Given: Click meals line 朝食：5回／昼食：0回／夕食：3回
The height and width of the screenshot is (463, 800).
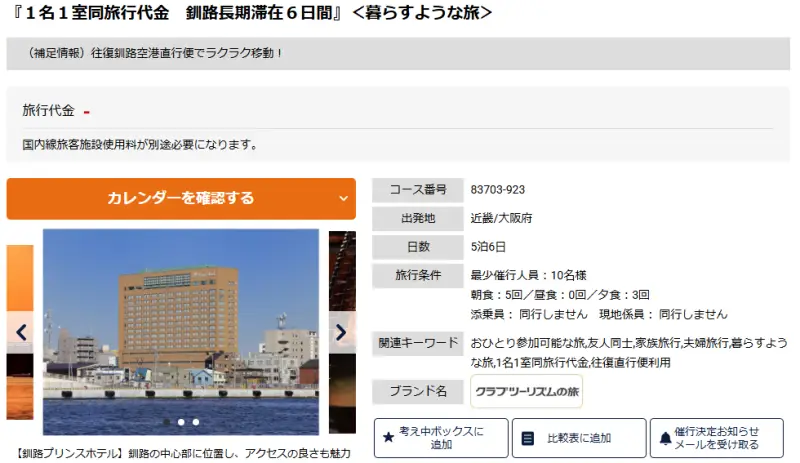Looking at the screenshot, I should click(560, 295).
